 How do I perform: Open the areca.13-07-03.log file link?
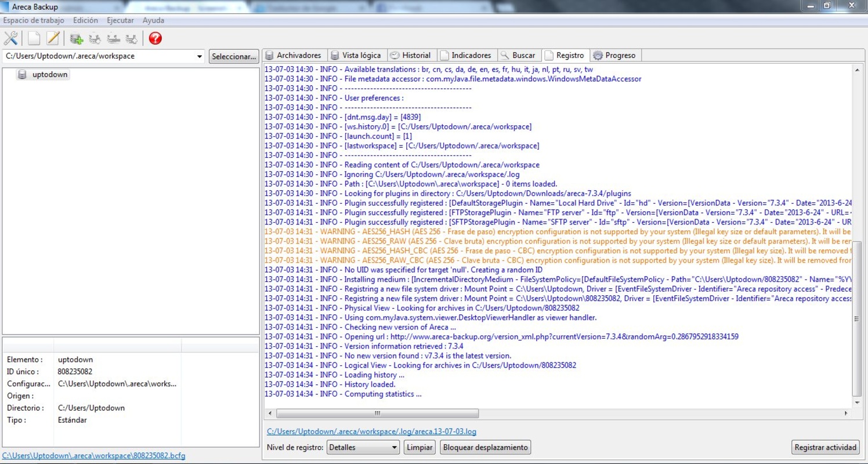coord(371,432)
